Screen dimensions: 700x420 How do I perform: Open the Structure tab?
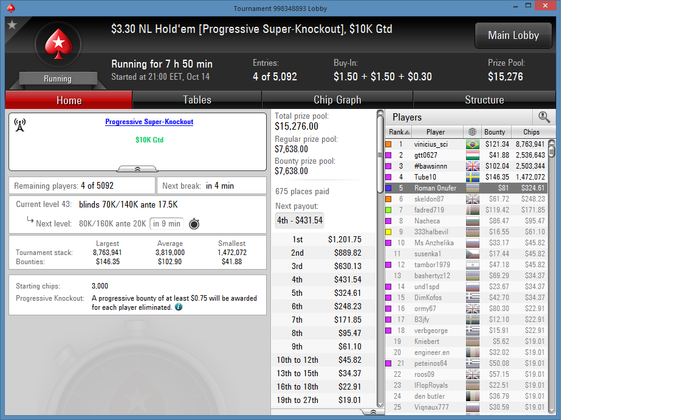tap(484, 100)
